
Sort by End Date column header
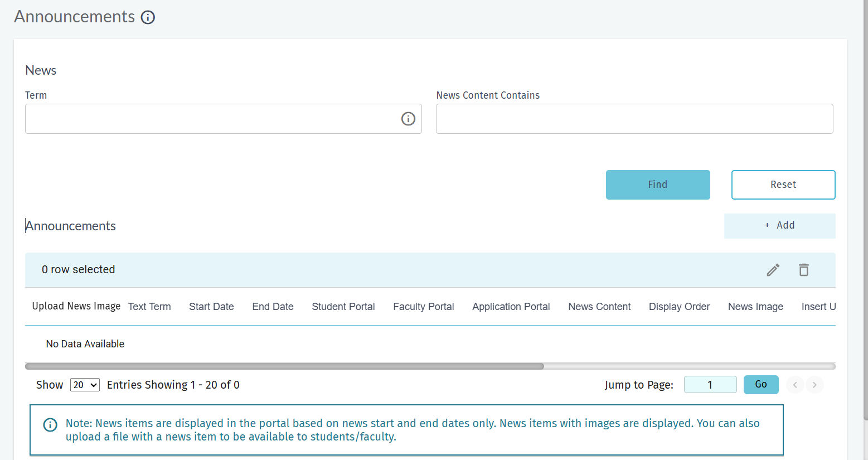(x=273, y=307)
